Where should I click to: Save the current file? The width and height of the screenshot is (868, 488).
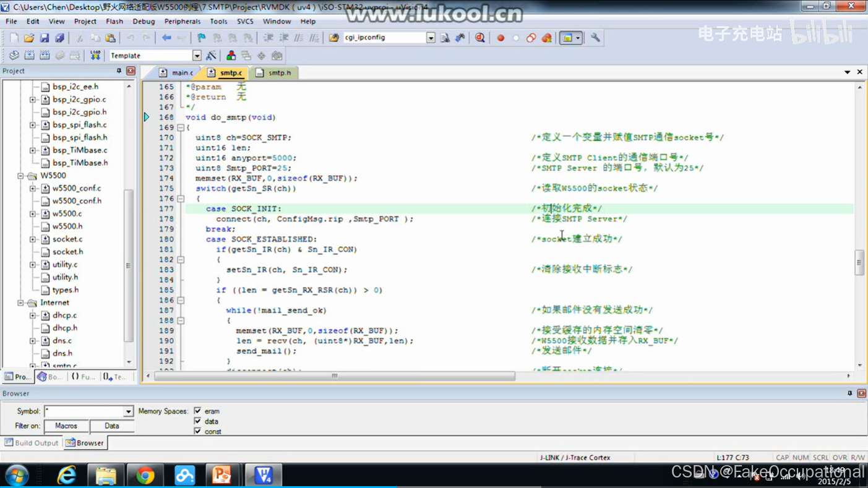click(45, 38)
